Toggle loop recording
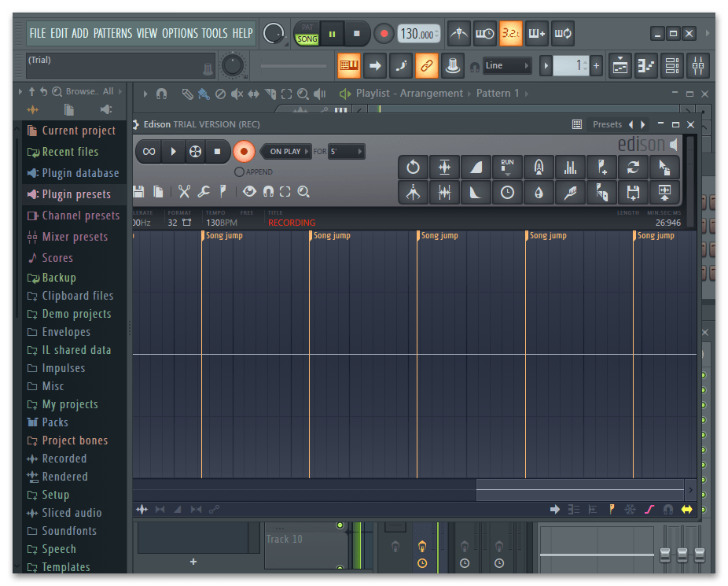This screenshot has height=586, width=728. point(563,34)
